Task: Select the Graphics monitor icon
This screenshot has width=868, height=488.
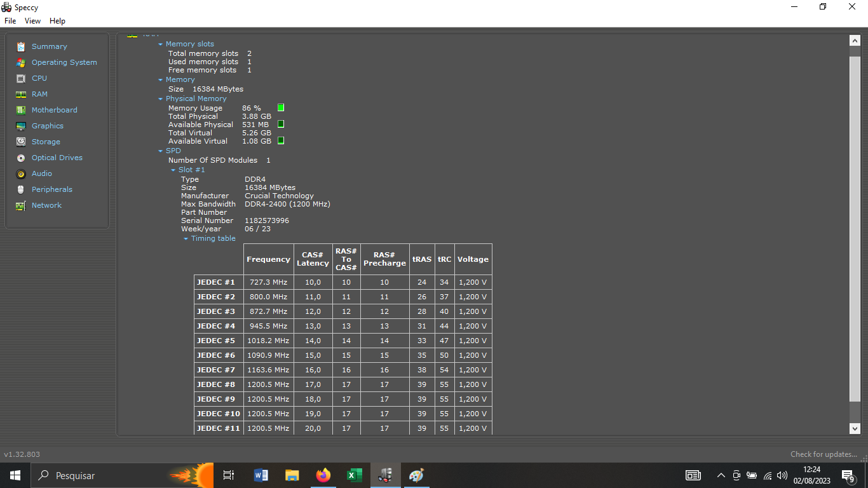Action: (21, 126)
